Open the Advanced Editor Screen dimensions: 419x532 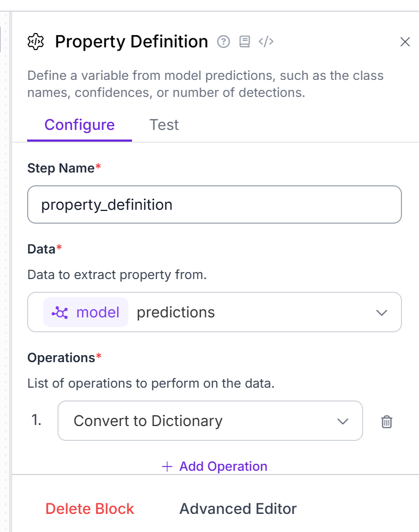(238, 509)
